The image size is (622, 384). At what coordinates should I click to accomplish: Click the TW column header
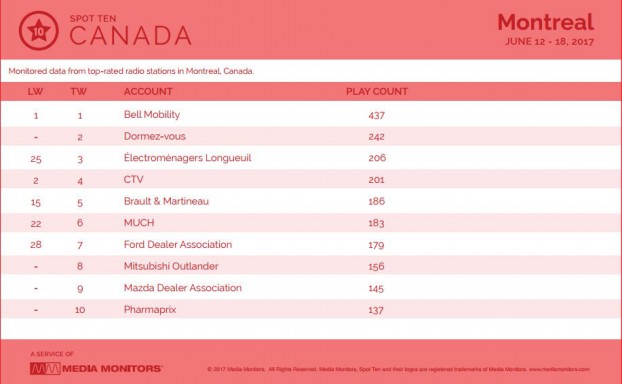pos(79,92)
